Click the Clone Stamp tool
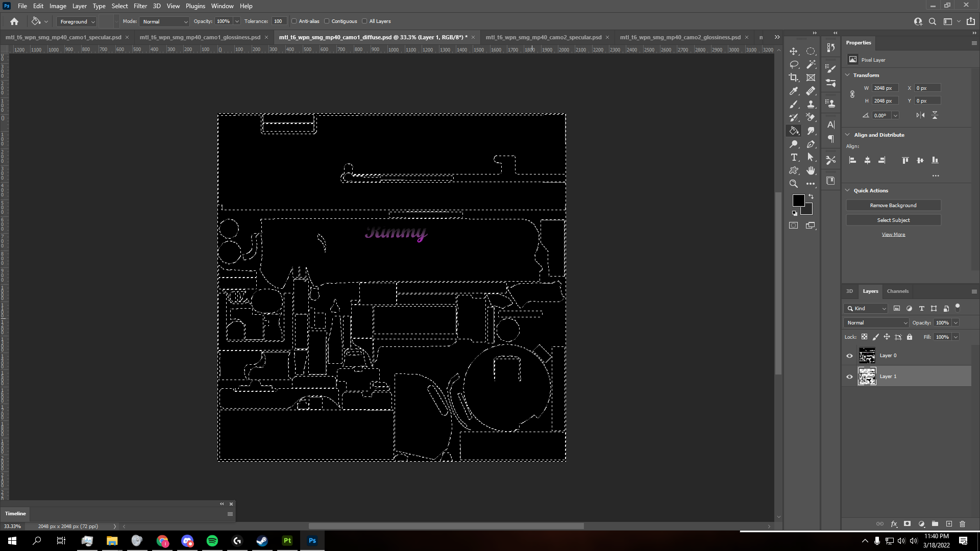The height and width of the screenshot is (551, 980). [x=811, y=104]
